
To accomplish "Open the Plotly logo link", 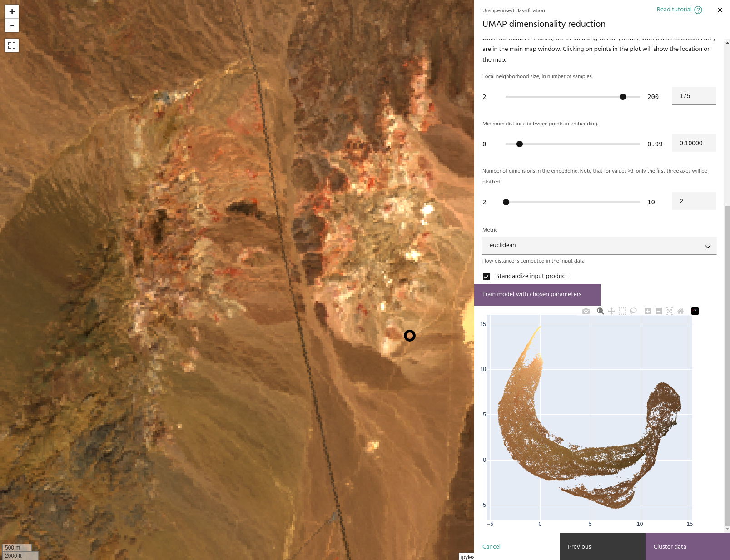I will (695, 311).
